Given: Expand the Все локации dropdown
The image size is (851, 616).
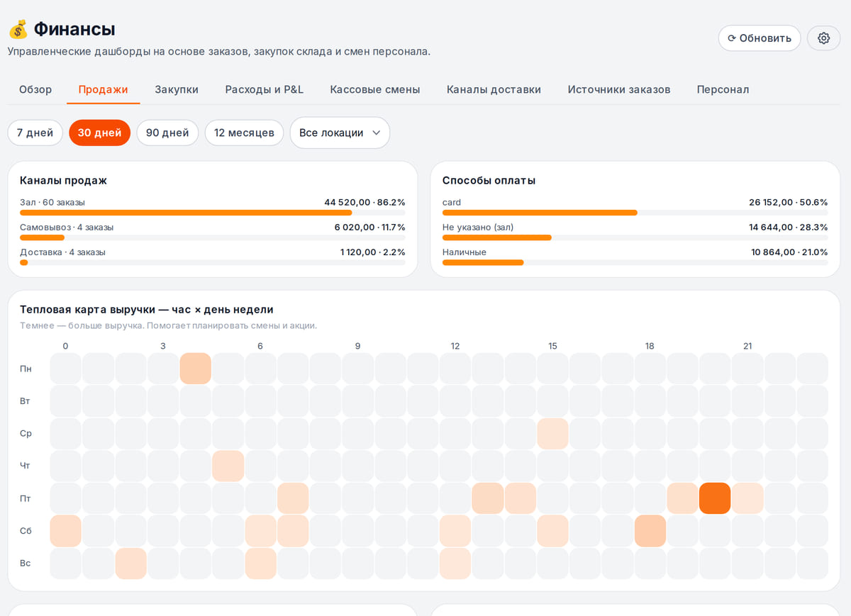Looking at the screenshot, I should [340, 133].
